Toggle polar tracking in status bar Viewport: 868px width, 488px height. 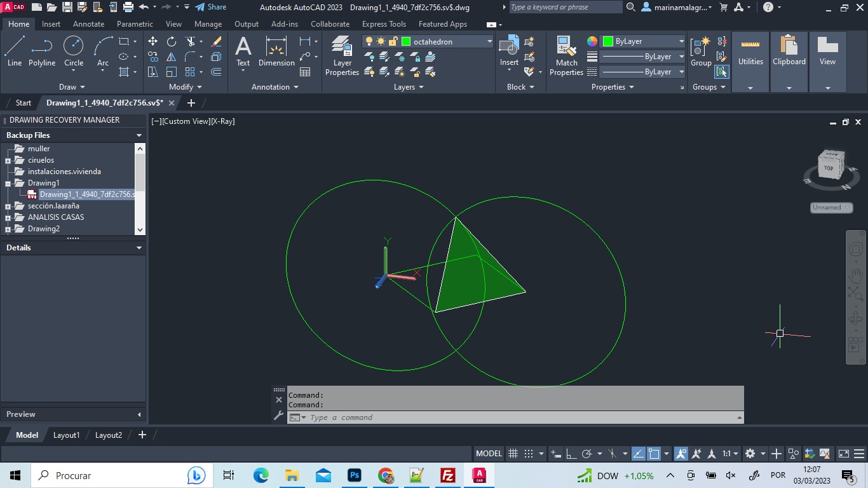587,454
